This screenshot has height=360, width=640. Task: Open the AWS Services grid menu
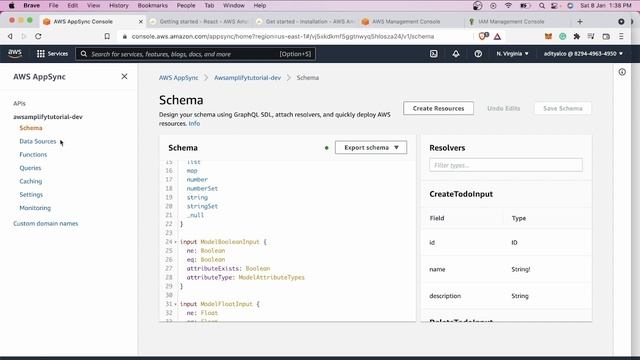[x=52, y=53]
